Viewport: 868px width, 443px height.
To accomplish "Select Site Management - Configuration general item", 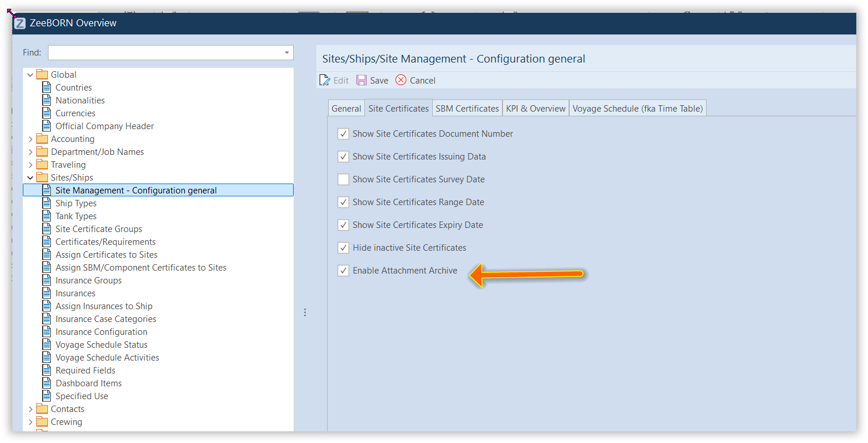I will coord(158,191).
